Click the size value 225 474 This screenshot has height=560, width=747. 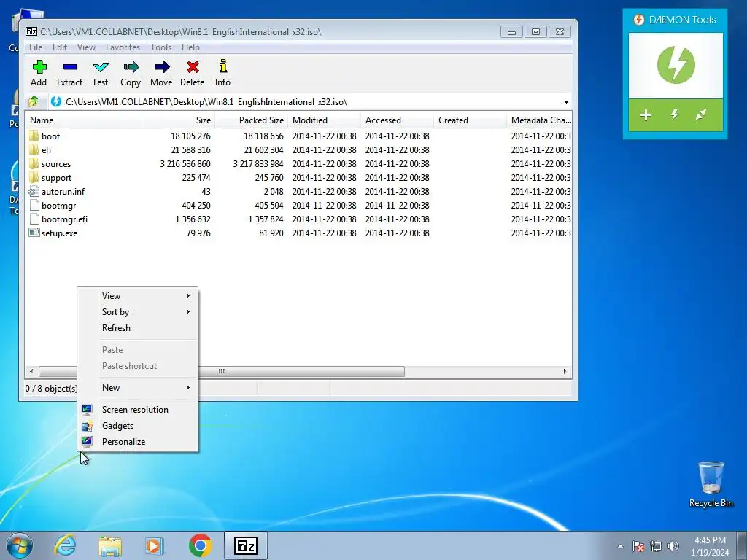(196, 177)
